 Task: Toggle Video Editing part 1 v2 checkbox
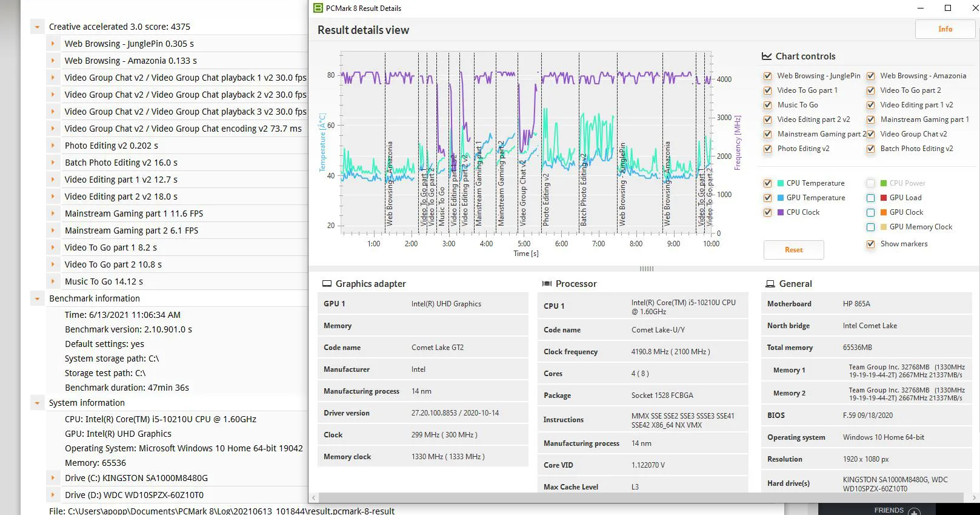click(x=870, y=105)
